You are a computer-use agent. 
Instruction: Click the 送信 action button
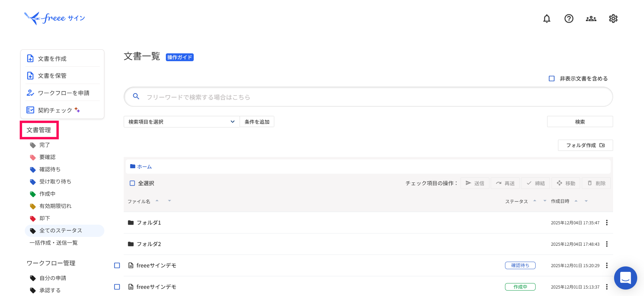click(x=475, y=183)
